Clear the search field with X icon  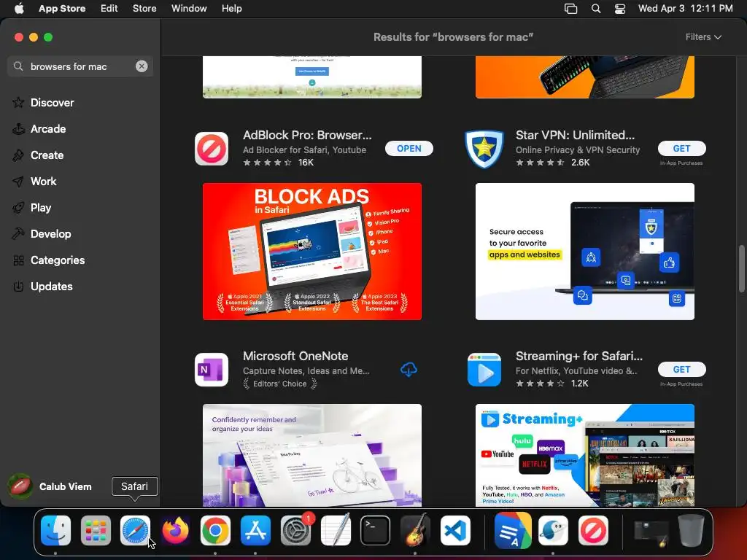[142, 66]
